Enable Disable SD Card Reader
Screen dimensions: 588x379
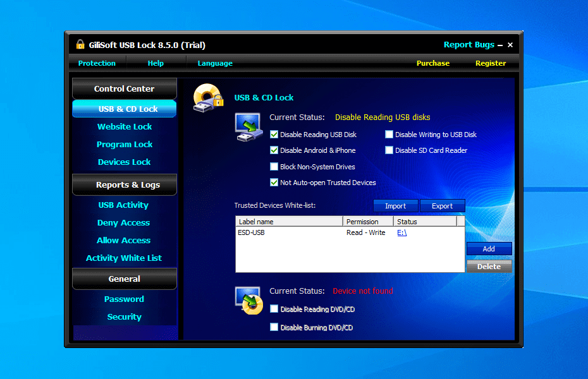[389, 150]
